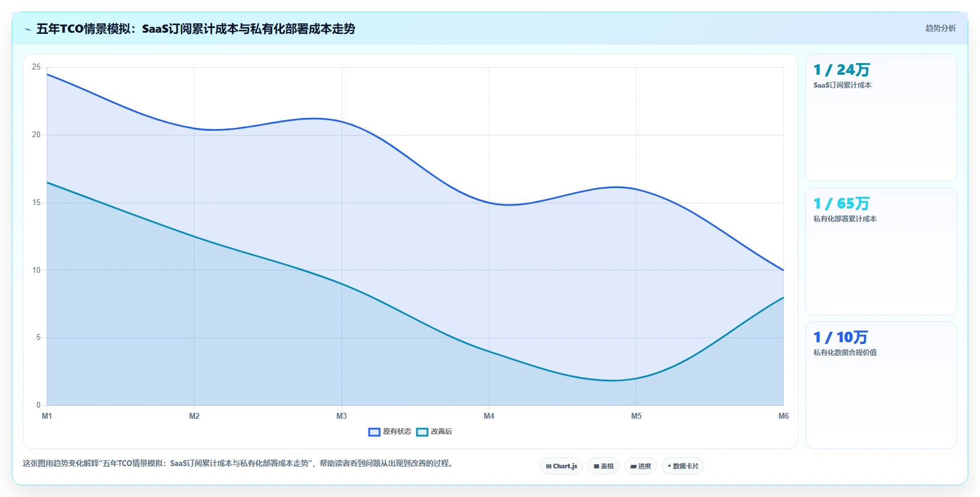Click the 0 y-axis value
This screenshot has width=980, height=497.
point(39,405)
